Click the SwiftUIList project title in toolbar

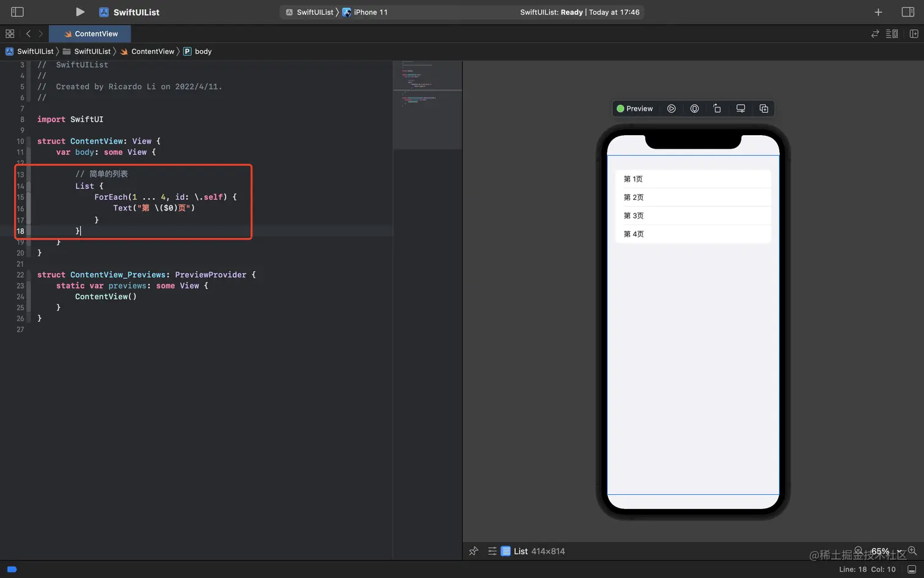[x=136, y=12]
